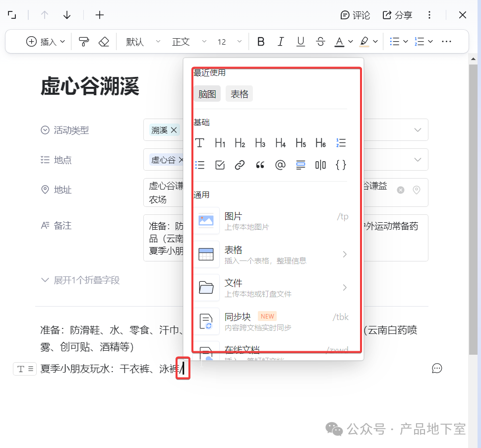This screenshot has height=448, width=481.
Task: Insert a column layout block
Action: click(x=320, y=165)
